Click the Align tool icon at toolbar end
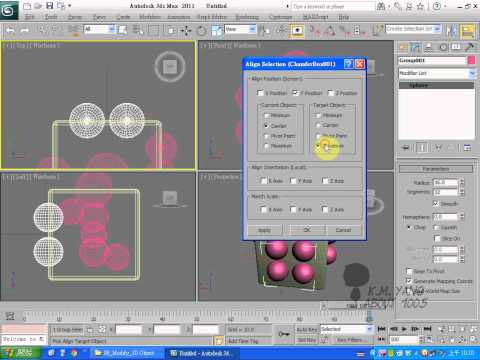480x360 pixels. (468, 31)
